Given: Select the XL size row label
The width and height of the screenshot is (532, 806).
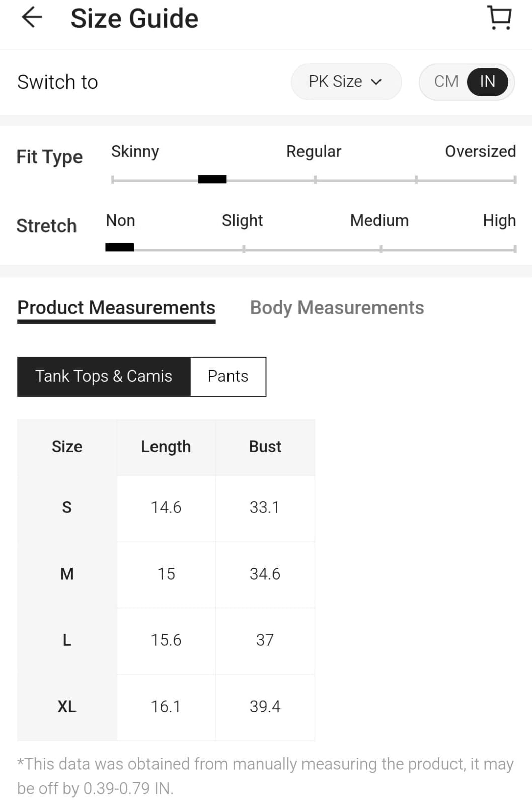Looking at the screenshot, I should point(67,707).
